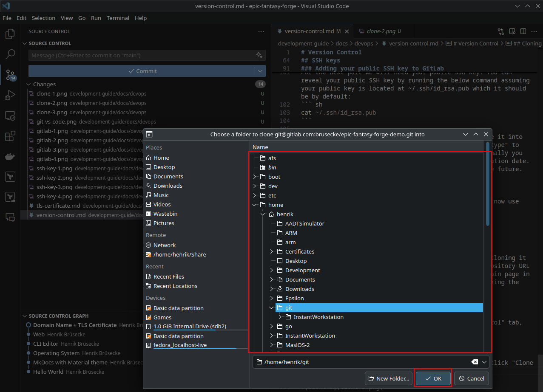Cancel the clone folder dialog
Image resolution: width=543 pixels, height=392 pixels.
pyautogui.click(x=471, y=378)
